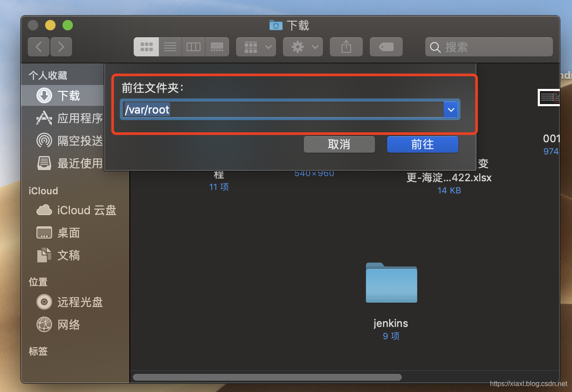
Task: Switch to icon view
Action: 146,47
